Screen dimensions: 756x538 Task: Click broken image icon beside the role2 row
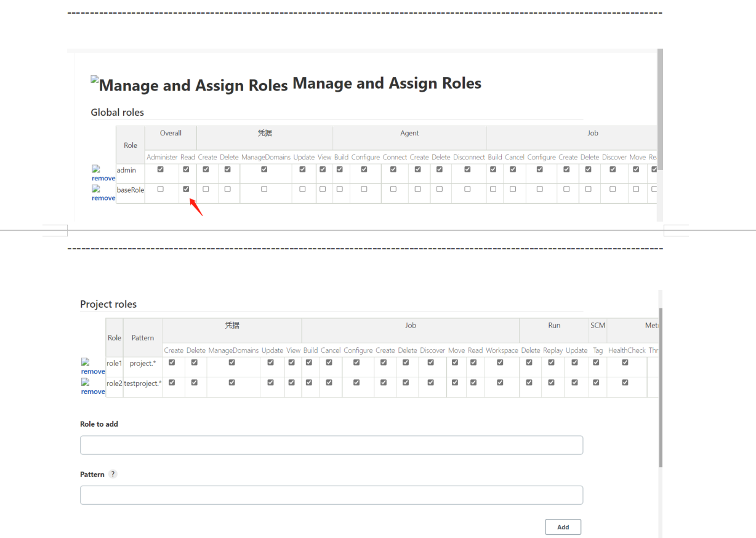[85, 382]
